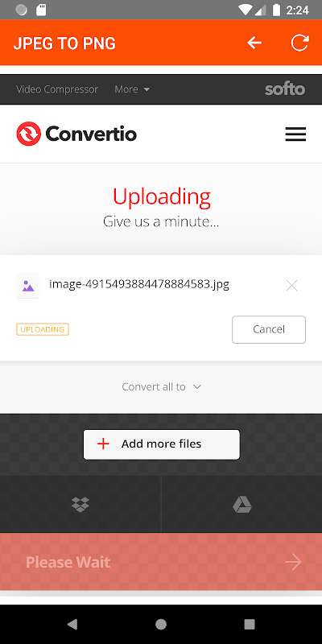The width and height of the screenshot is (322, 644).
Task: Tap the Android recent apps square button
Action: tap(250, 625)
